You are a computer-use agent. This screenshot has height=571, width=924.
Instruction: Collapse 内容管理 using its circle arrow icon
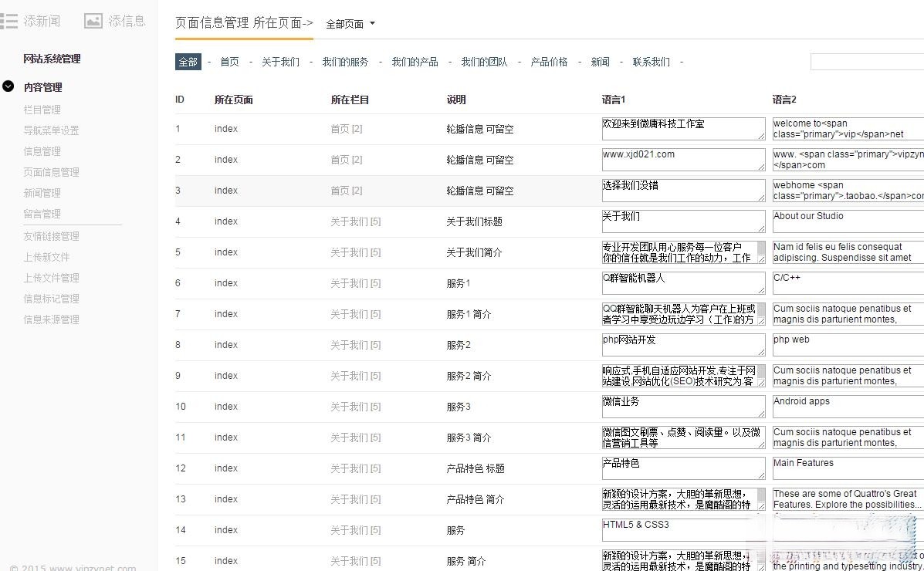8,86
